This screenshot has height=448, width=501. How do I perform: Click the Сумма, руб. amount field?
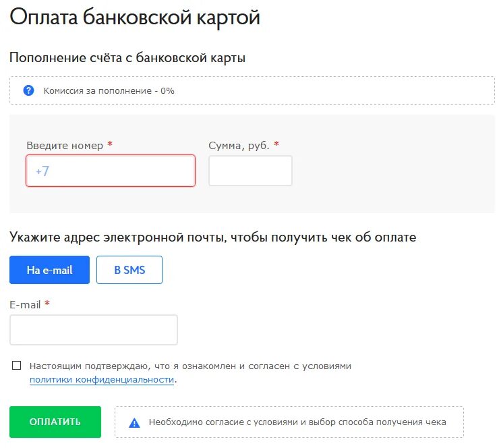click(x=250, y=171)
